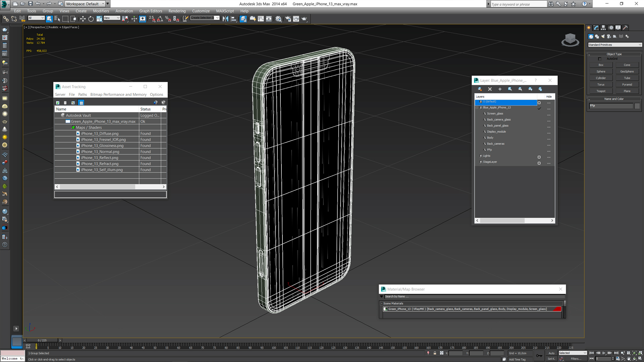Toggle selection lock padlock icon
Image resolution: width=644 pixels, height=362 pixels.
coord(435,353)
